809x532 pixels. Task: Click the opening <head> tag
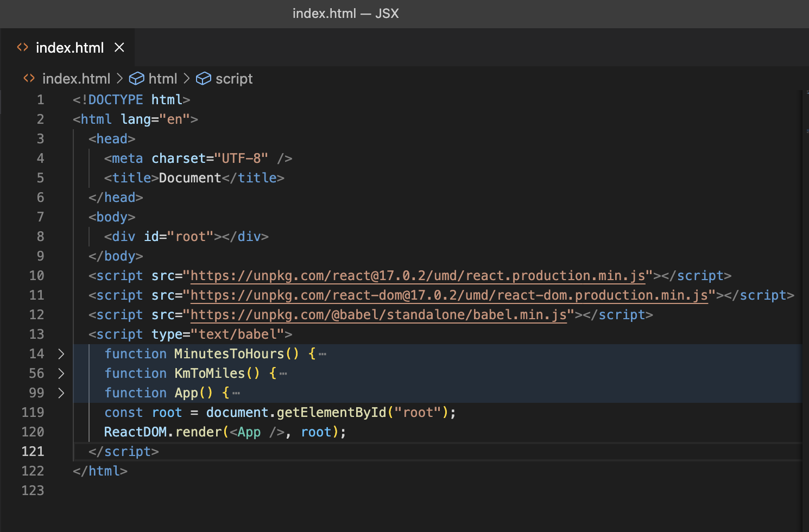pos(112,139)
